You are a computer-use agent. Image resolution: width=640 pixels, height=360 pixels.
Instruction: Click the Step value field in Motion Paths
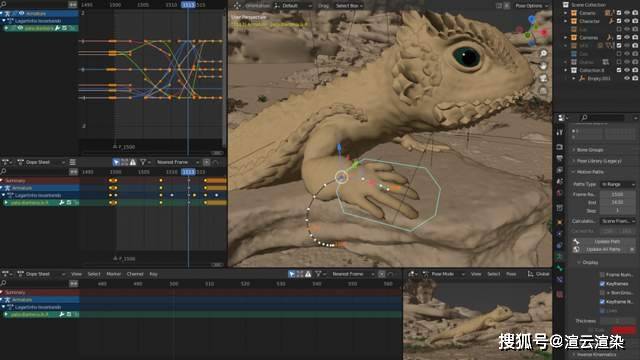click(x=618, y=211)
